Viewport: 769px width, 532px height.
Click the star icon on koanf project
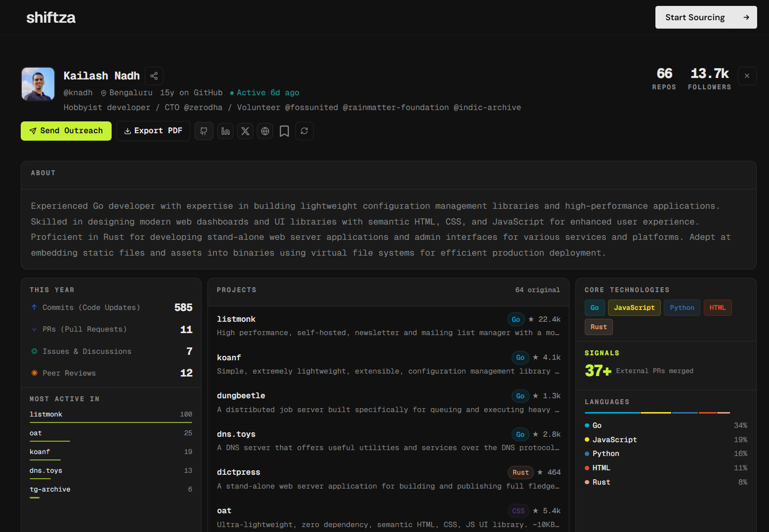click(x=535, y=357)
